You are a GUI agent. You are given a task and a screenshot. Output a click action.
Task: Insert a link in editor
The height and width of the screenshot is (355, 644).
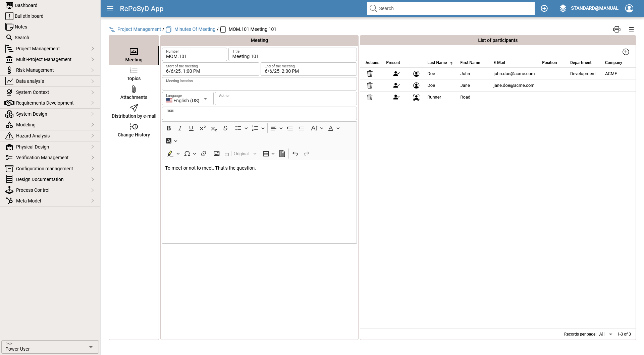point(204,154)
